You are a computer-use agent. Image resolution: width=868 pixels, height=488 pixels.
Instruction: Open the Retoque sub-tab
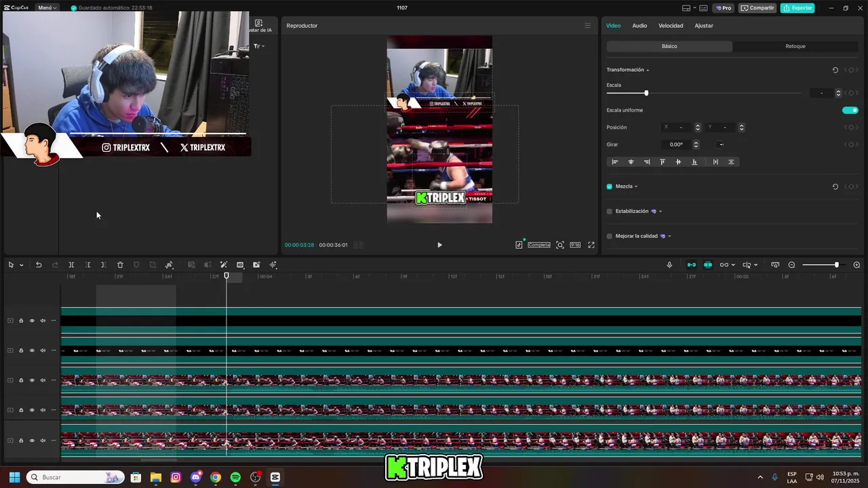pyautogui.click(x=795, y=46)
